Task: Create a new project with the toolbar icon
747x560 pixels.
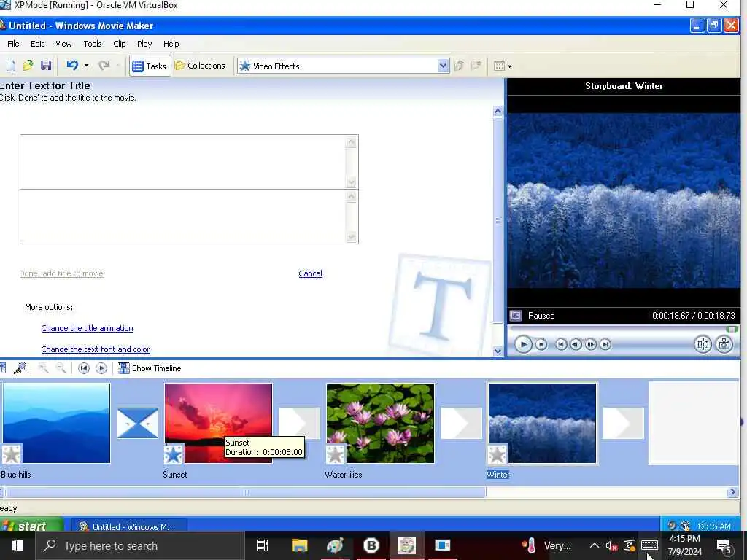Action: pyautogui.click(x=10, y=66)
